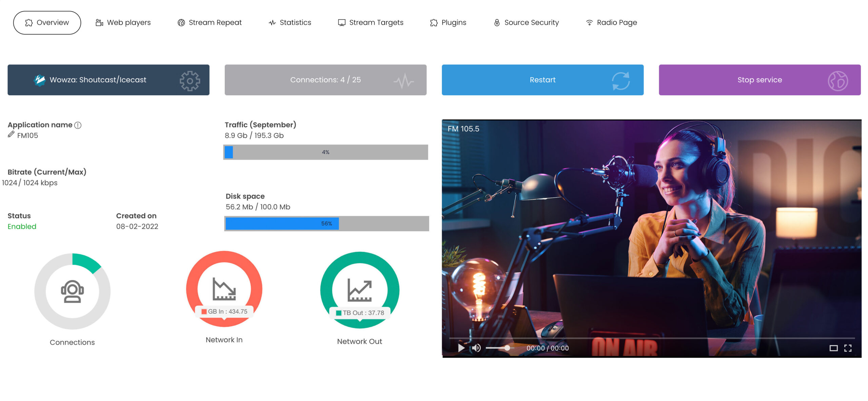Viewport: 868px width, 401px height.
Task: Click the info icon next to Application name
Action: click(78, 125)
